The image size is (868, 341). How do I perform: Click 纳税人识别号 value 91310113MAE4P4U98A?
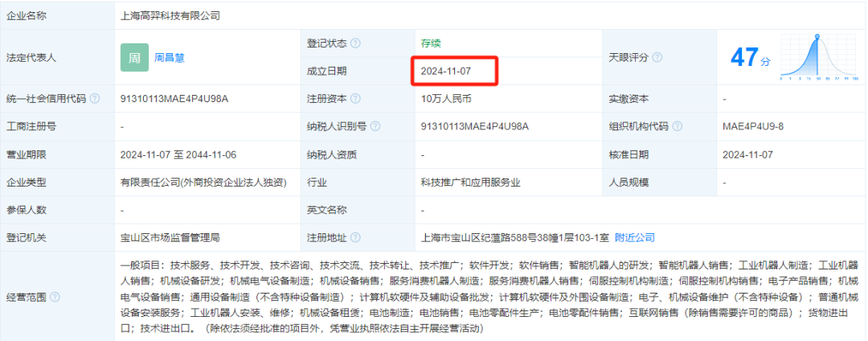tap(475, 127)
